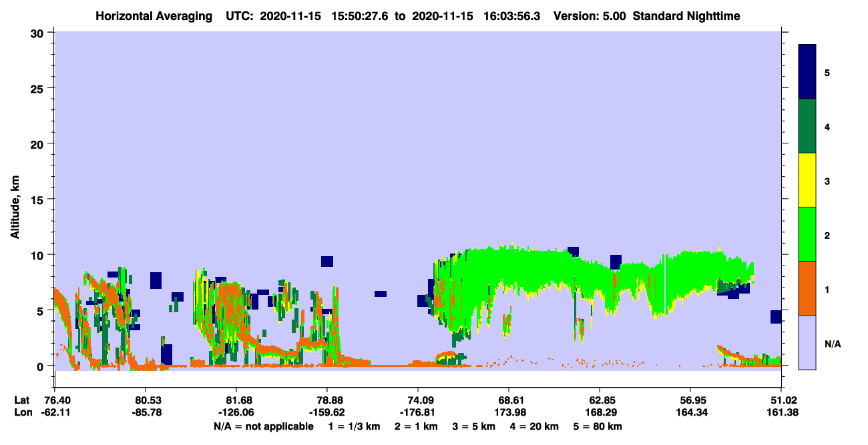Click the bright green color bar segment 2
The width and height of the screenshot is (868, 445).
[x=807, y=234]
